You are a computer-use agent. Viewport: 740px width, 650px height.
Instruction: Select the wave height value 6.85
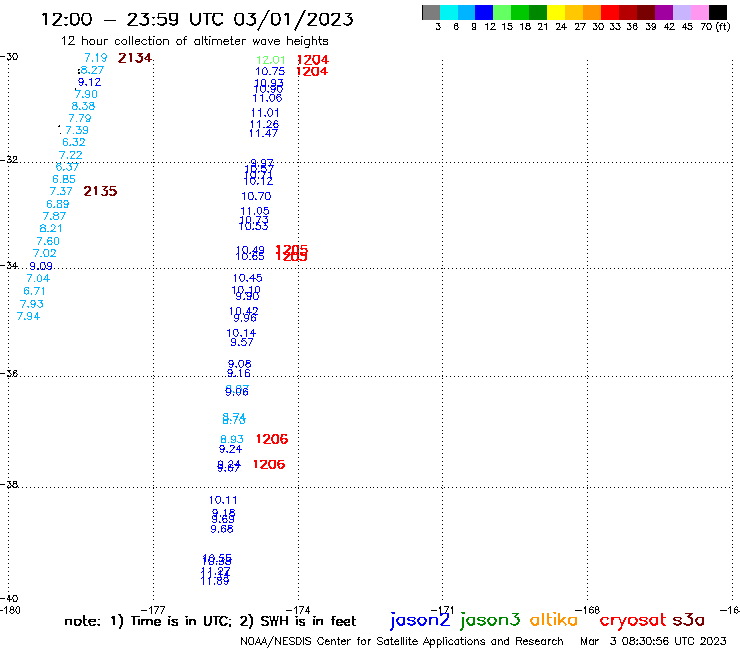tap(64, 179)
